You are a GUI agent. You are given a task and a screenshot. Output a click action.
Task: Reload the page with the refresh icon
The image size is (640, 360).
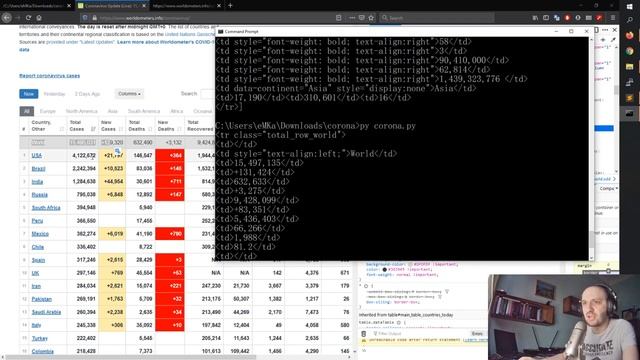28,18
